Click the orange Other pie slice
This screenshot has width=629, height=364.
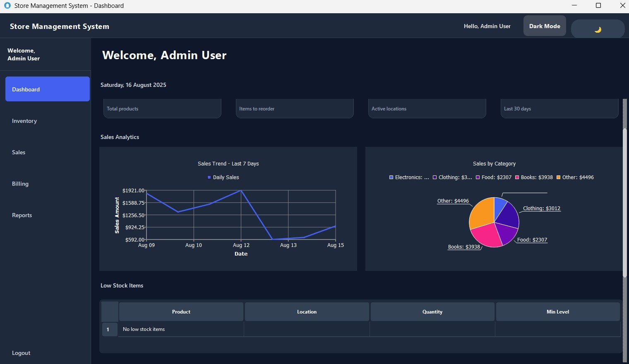[481, 213]
